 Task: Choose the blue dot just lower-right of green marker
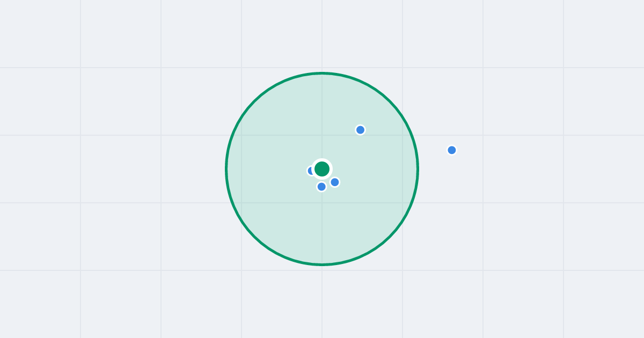[x=335, y=182]
